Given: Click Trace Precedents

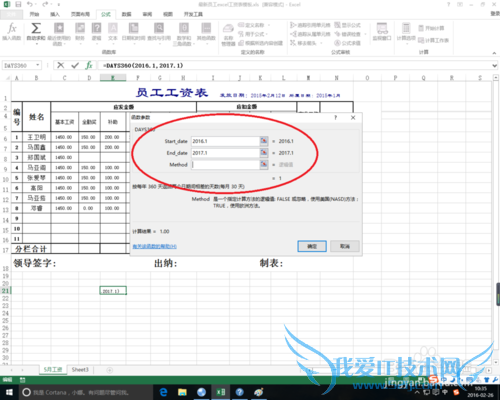Looking at the screenshot, I should [x=310, y=25].
